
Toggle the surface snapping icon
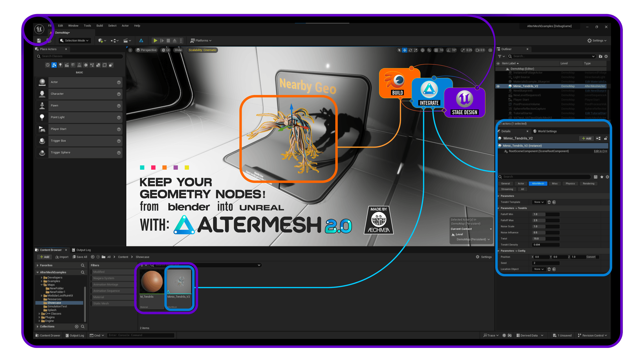429,50
